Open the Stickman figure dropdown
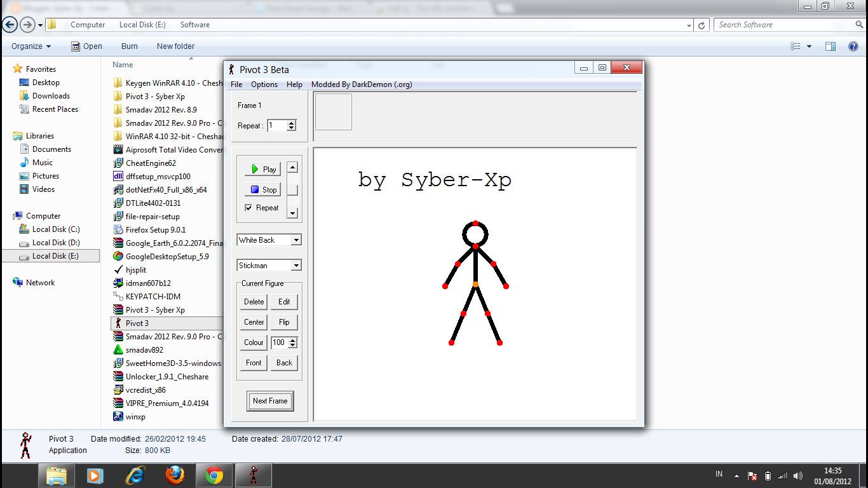This screenshot has width=868, height=488. [x=269, y=266]
